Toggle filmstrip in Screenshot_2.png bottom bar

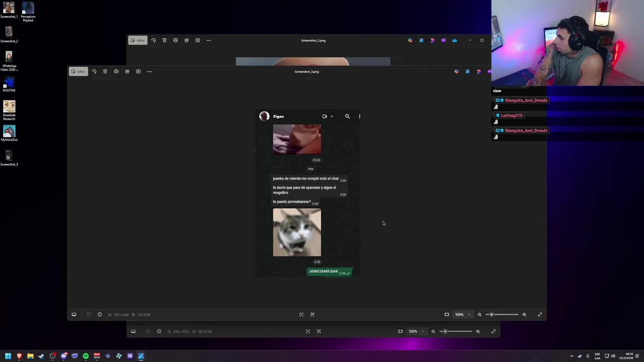(133, 331)
